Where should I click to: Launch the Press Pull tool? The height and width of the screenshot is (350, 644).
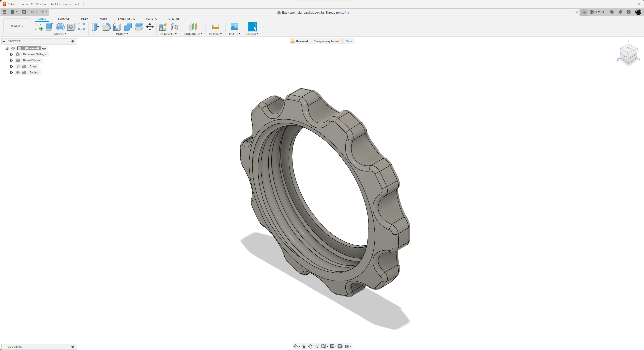(95, 27)
